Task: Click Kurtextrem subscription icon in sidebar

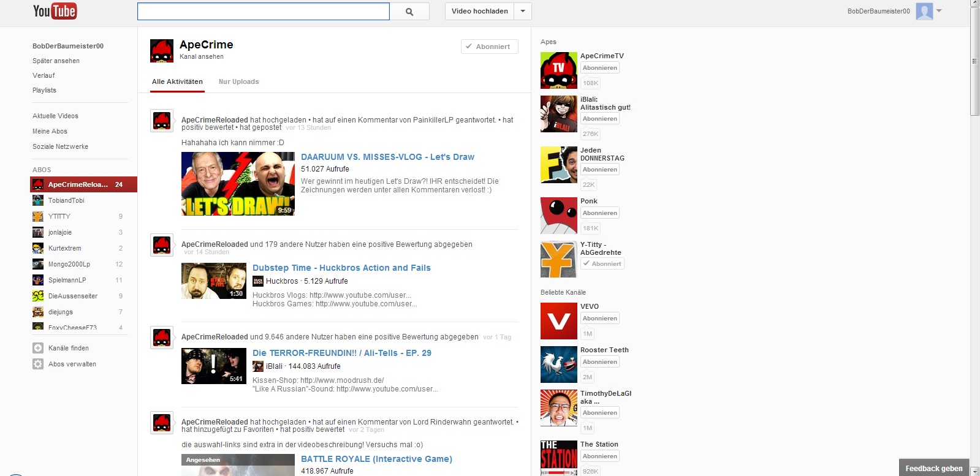Action: 38,248
